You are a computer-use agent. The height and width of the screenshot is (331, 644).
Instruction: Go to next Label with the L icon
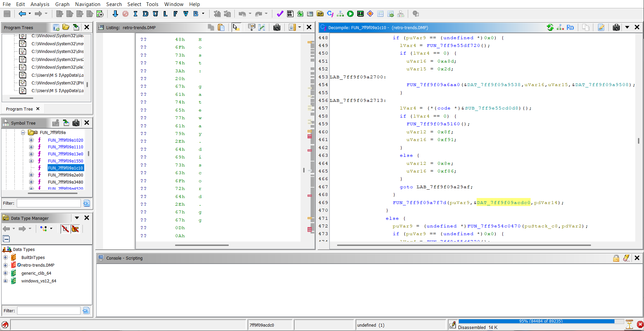(166, 14)
